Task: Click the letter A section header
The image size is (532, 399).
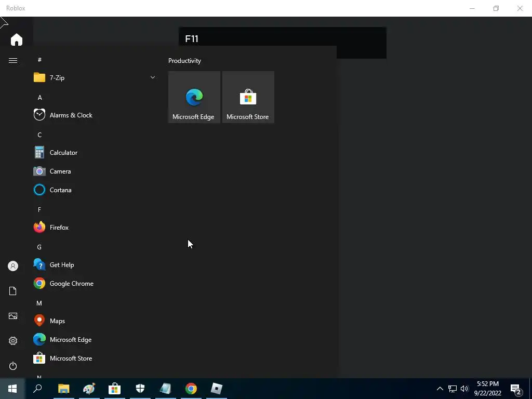Action: tap(39, 97)
